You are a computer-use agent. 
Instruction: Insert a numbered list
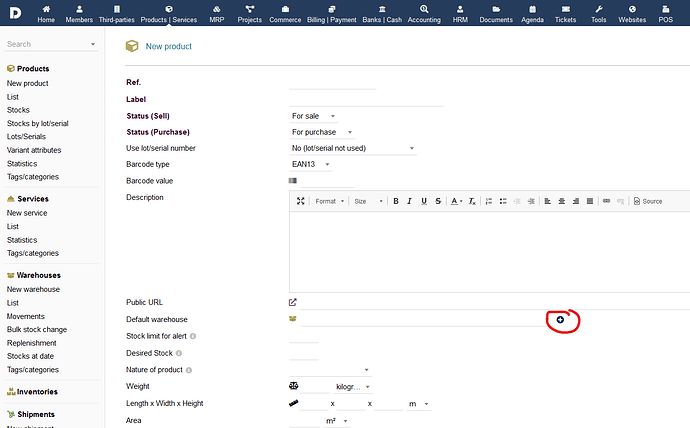pyautogui.click(x=488, y=201)
